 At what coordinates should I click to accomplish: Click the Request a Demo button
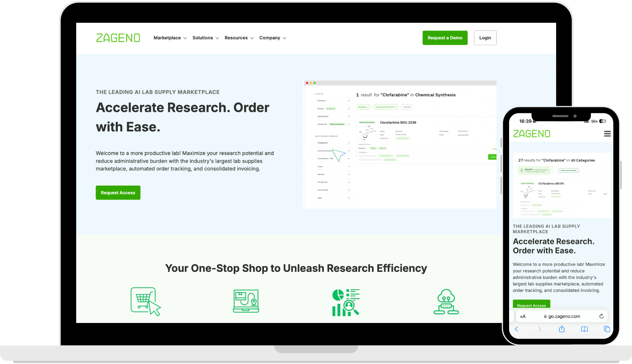(x=445, y=38)
